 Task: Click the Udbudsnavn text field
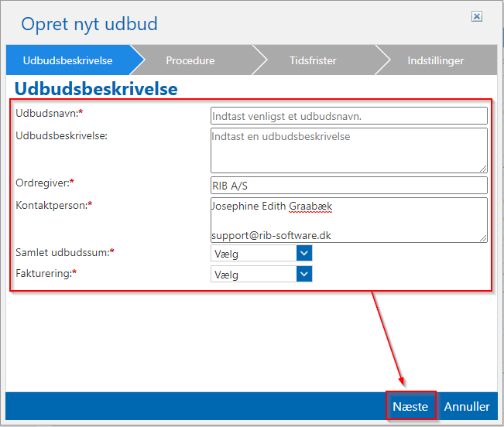[348, 116]
